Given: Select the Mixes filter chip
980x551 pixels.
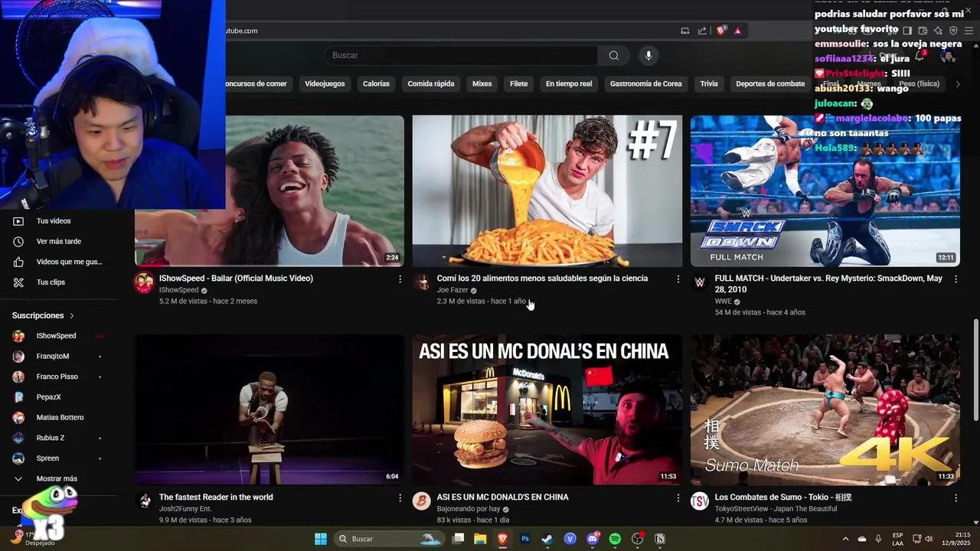Looking at the screenshot, I should coord(482,83).
